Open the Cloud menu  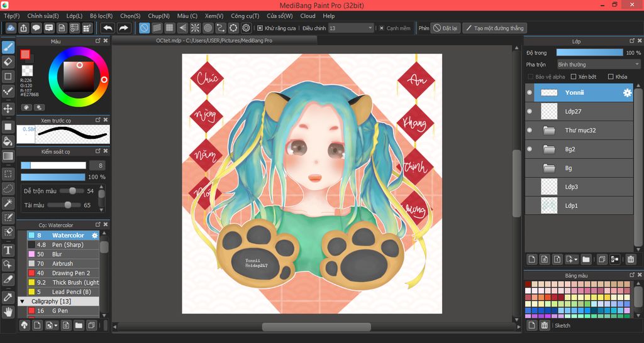308,16
